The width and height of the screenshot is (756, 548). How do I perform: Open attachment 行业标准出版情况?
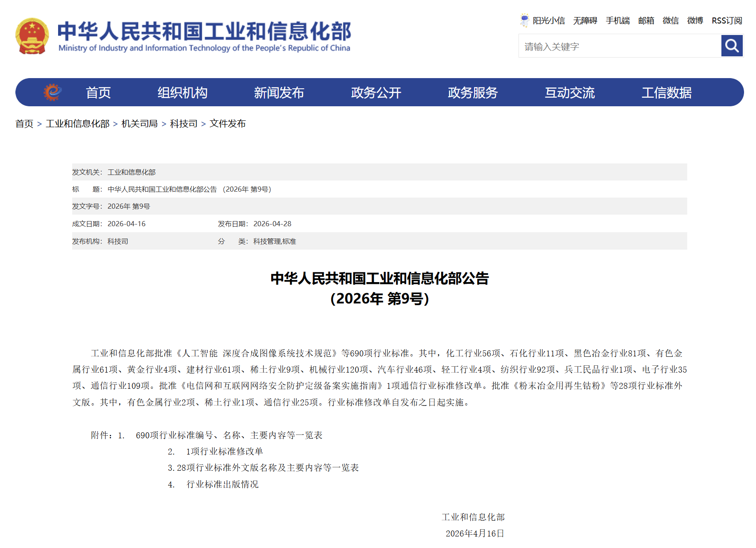point(223,484)
